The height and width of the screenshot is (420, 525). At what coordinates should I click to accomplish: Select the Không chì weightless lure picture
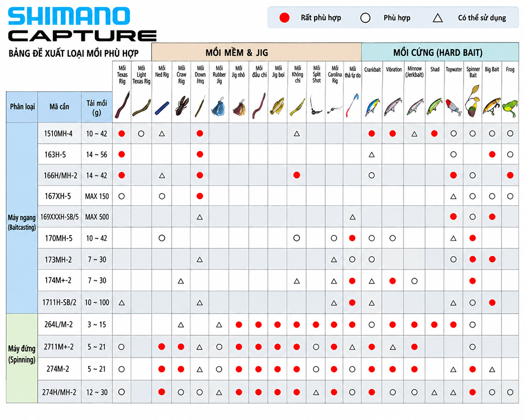click(x=297, y=107)
